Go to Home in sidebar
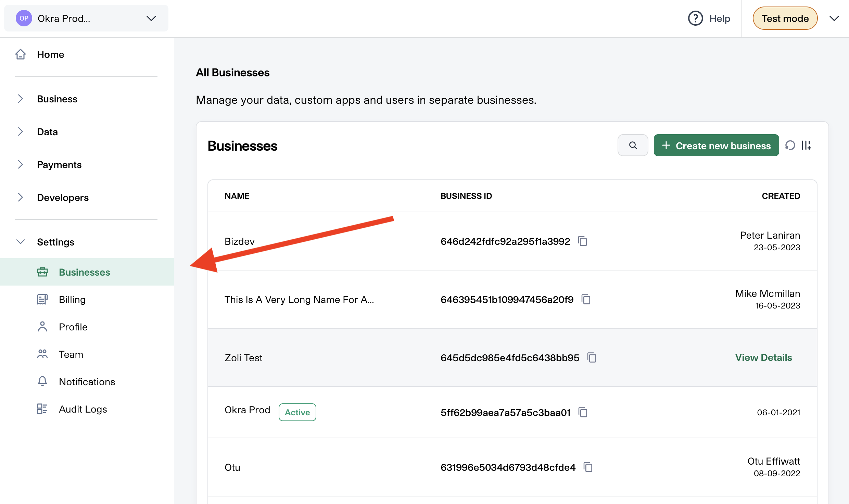 coord(50,54)
